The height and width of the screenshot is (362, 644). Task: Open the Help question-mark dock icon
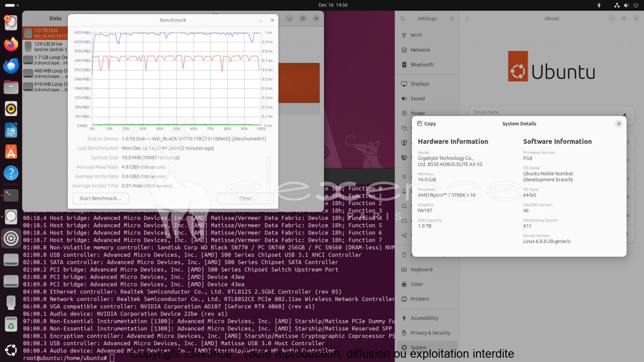tap(11, 173)
